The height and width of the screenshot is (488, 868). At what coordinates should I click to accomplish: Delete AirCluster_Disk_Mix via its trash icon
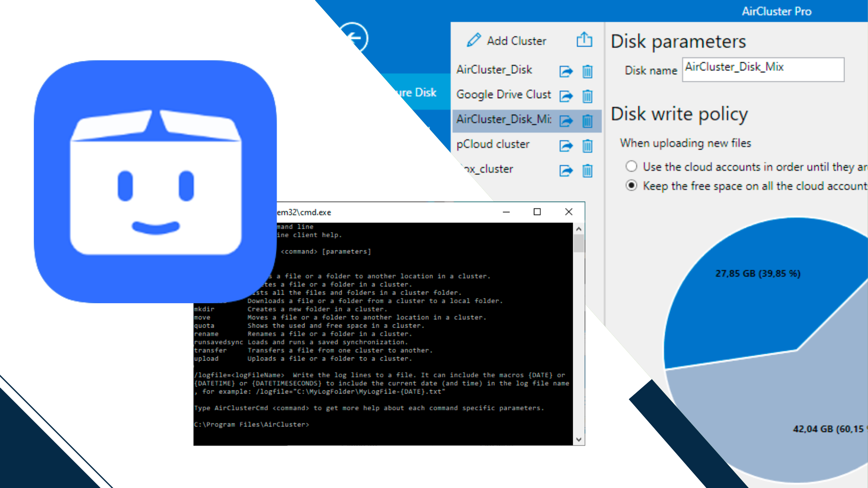coord(587,121)
